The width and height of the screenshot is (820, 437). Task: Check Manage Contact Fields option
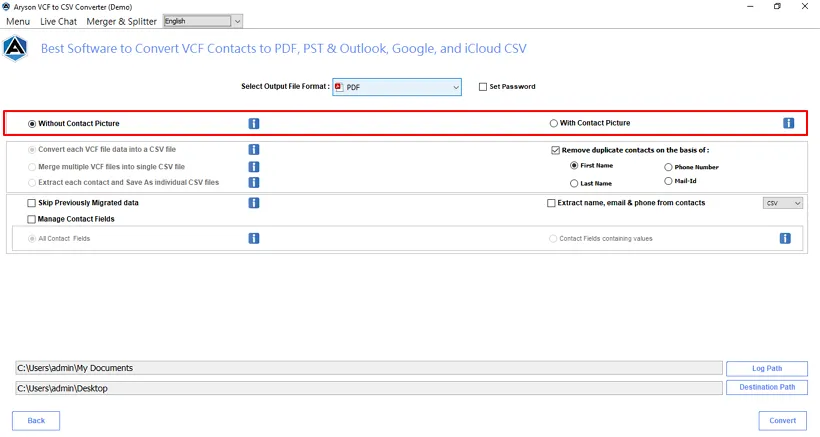(31, 219)
